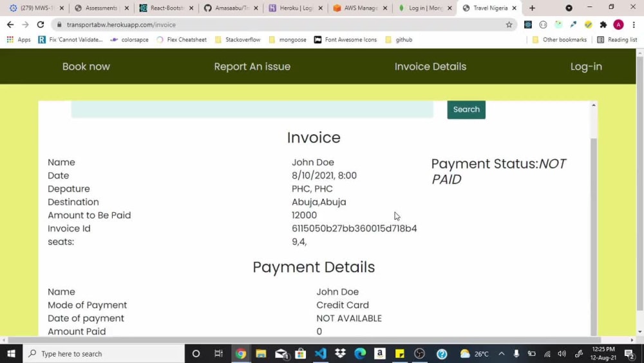
Task: Switch to the React-Bootstrap tab
Action: (x=166, y=8)
